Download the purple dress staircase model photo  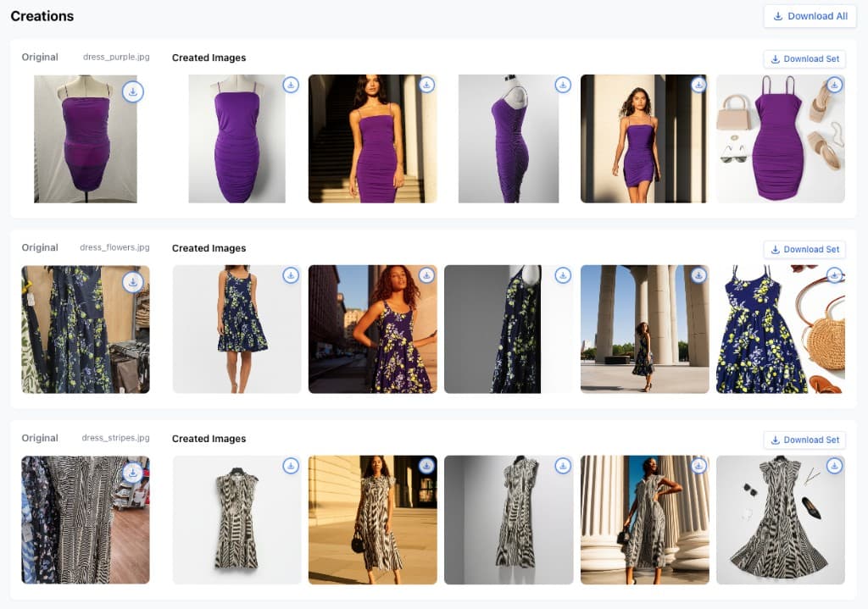[427, 85]
